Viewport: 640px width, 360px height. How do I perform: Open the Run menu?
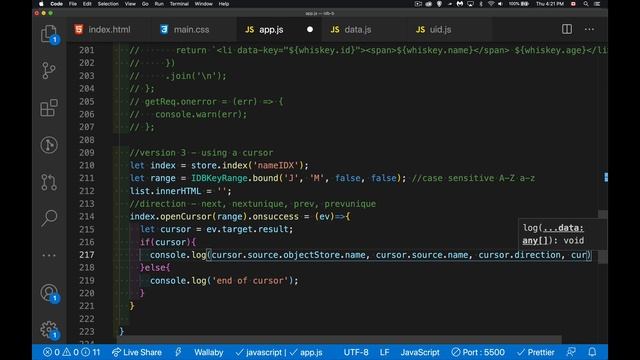tap(159, 4)
